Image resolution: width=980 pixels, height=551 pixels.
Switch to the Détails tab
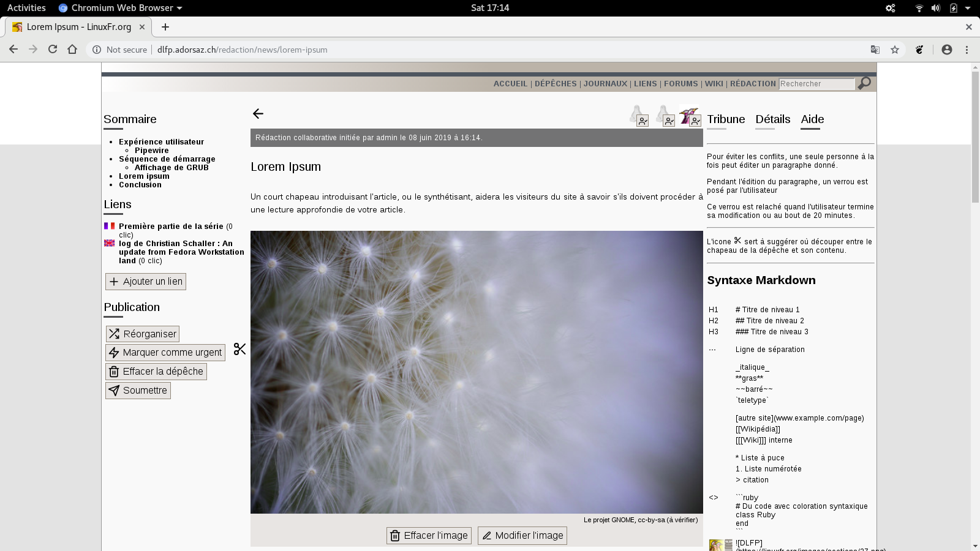773,119
